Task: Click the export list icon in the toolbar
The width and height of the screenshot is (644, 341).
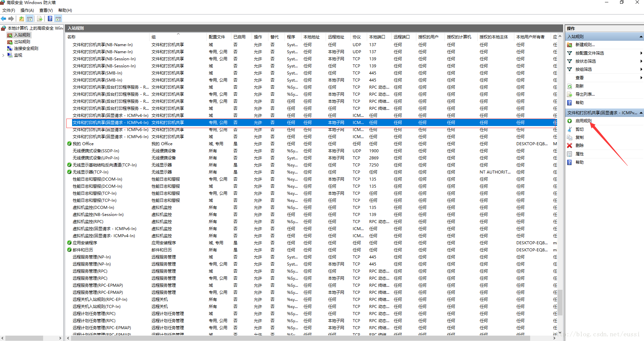Action: [x=40, y=19]
